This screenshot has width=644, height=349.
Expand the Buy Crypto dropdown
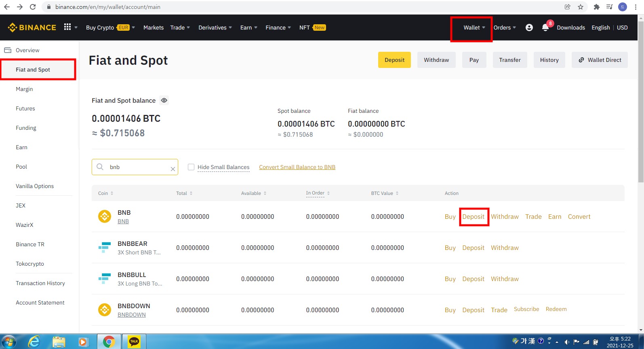coord(110,27)
